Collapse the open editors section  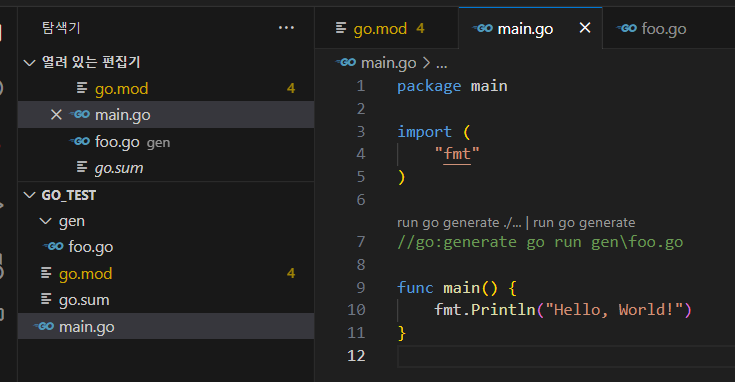click(30, 63)
